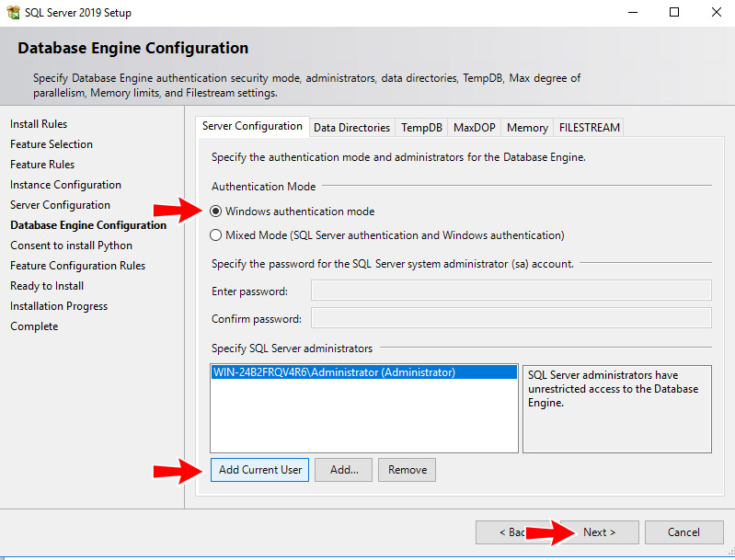Viewport: 735px width, 560px height.
Task: Click Installation Progress step
Action: click(x=59, y=306)
